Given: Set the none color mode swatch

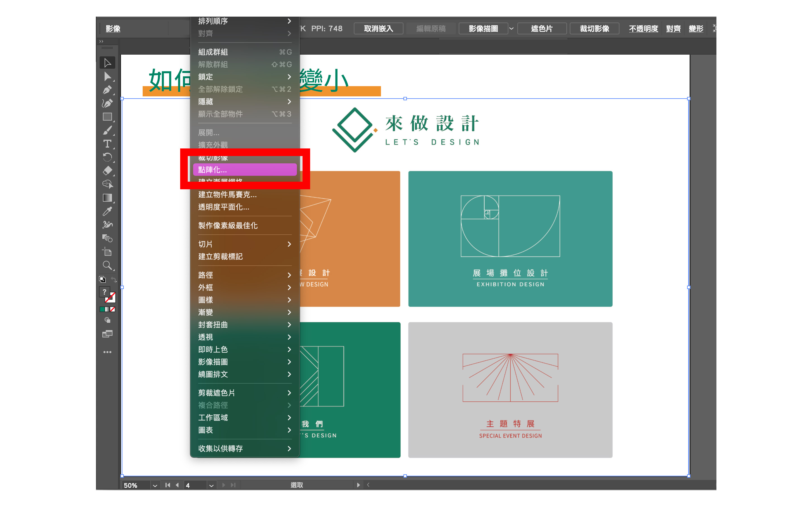Looking at the screenshot, I should (113, 309).
